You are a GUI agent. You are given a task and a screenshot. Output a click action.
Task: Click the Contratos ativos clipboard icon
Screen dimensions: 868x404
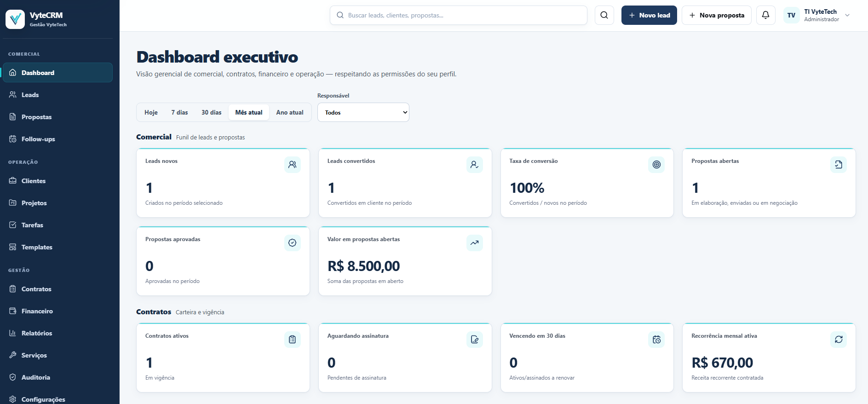point(292,340)
